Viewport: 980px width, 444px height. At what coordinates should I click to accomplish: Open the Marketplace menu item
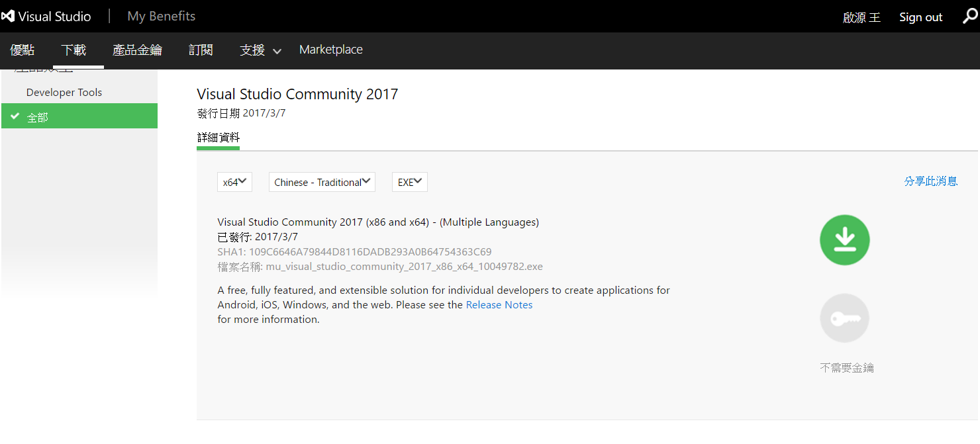331,50
